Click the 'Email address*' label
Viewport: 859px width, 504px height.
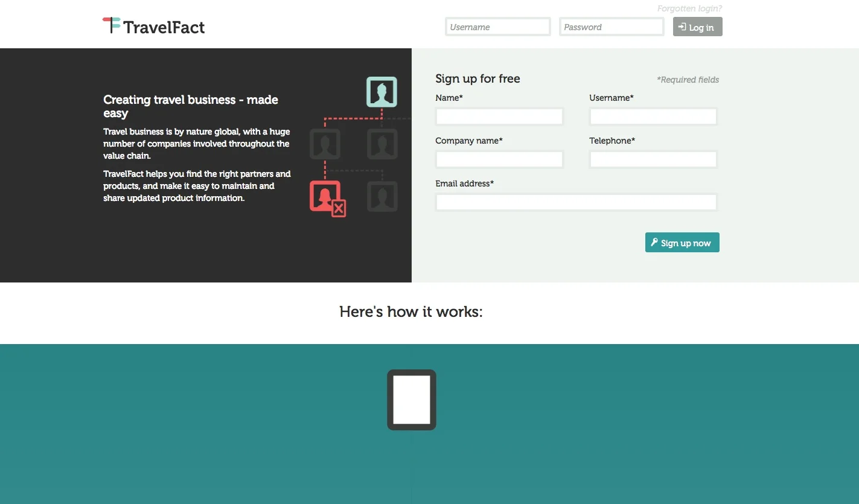tap(464, 183)
